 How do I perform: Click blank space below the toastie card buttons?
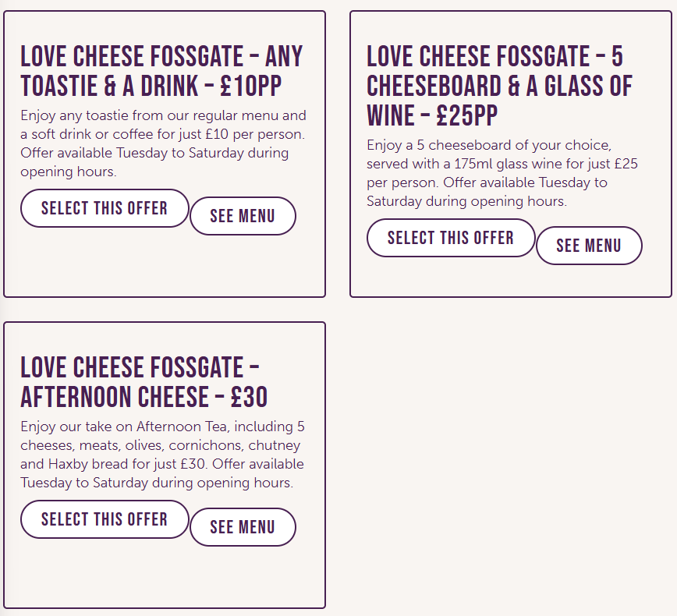pyautogui.click(x=164, y=265)
